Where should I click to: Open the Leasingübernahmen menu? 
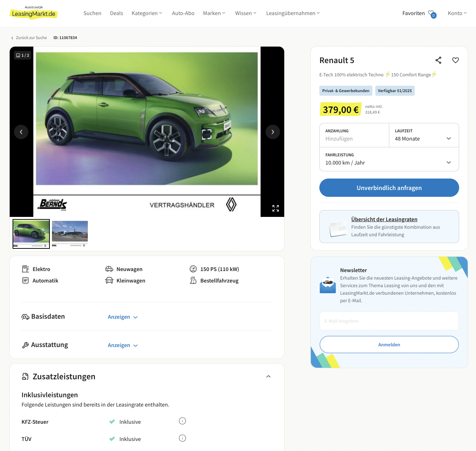pyautogui.click(x=293, y=13)
